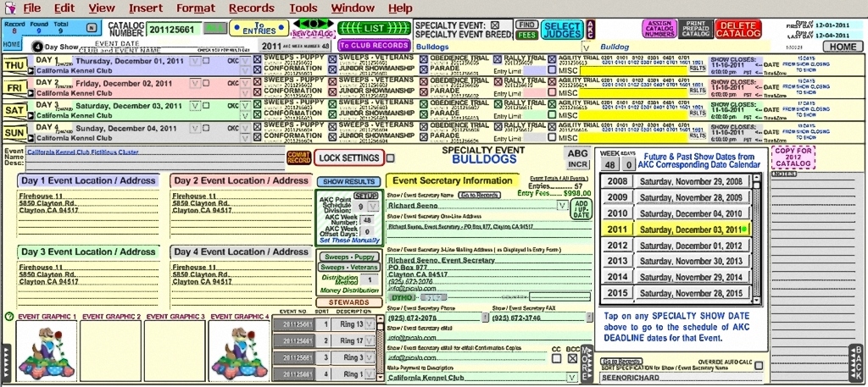
Task: Click the SELECT JUDGES button
Action: 561,30
